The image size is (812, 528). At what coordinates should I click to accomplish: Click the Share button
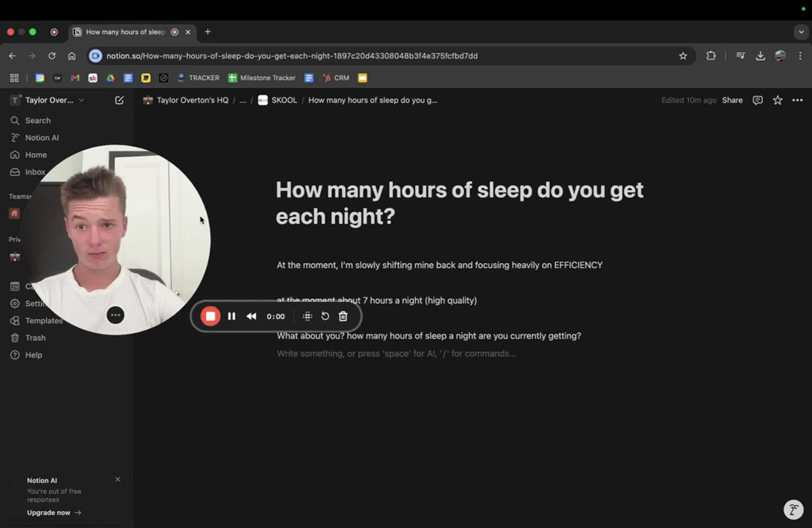tap(732, 100)
